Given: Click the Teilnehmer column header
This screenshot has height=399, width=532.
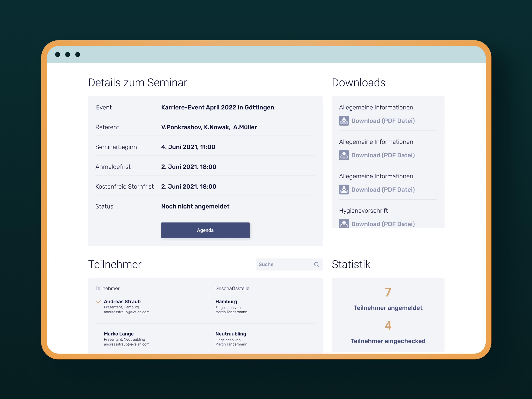Looking at the screenshot, I should (107, 288).
